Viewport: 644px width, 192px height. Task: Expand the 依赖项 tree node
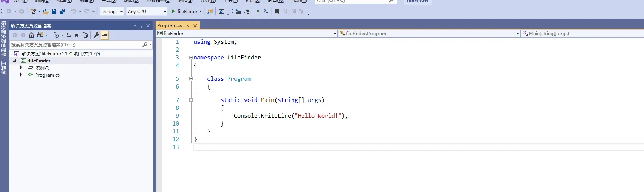[21, 68]
